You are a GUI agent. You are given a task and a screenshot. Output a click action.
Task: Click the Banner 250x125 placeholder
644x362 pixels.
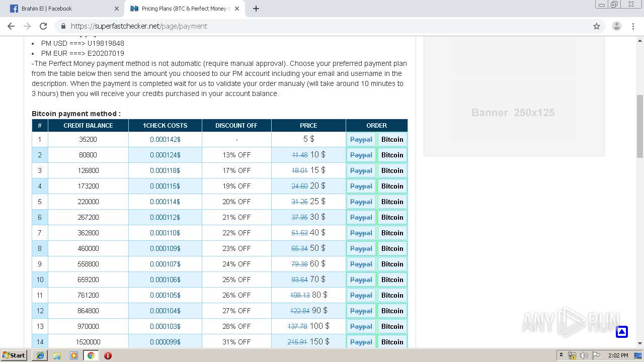coord(514,96)
